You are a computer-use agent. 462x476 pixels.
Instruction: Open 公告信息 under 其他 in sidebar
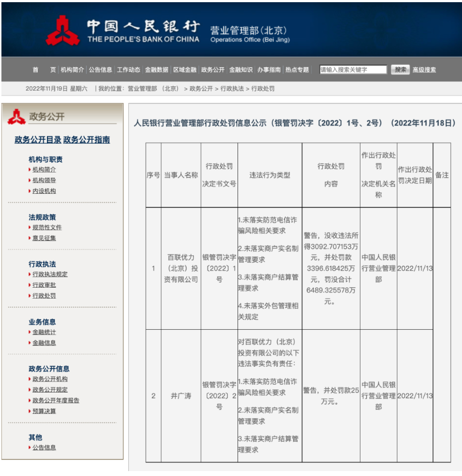pos(44,448)
